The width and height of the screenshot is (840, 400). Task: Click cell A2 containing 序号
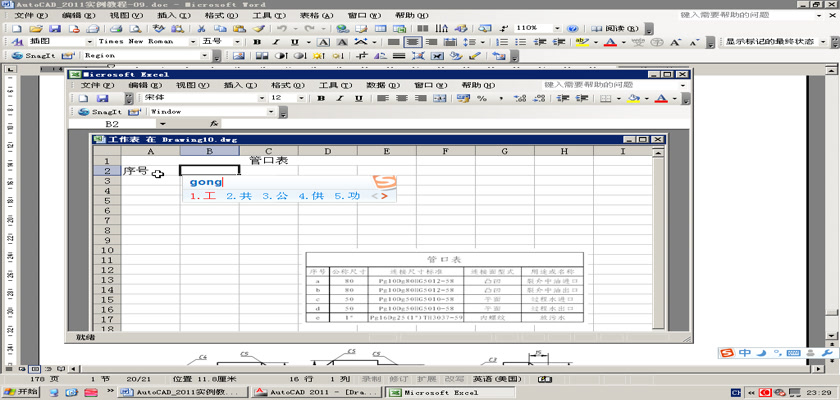coord(151,171)
